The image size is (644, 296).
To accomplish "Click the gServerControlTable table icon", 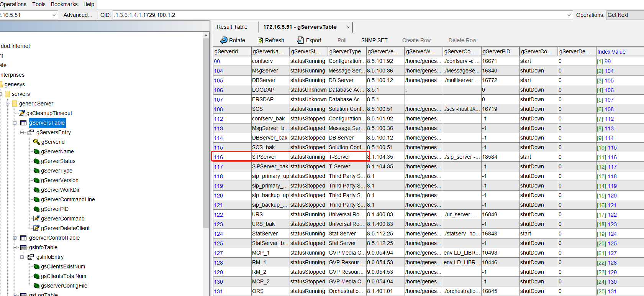I will [x=23, y=238].
